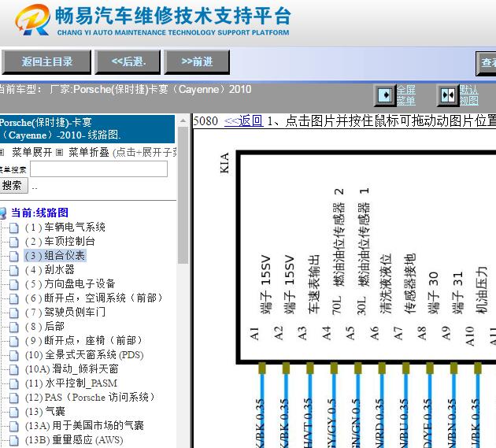Click the partially visible 查看 button
Screen dimensions: 496x448
(x=487, y=63)
